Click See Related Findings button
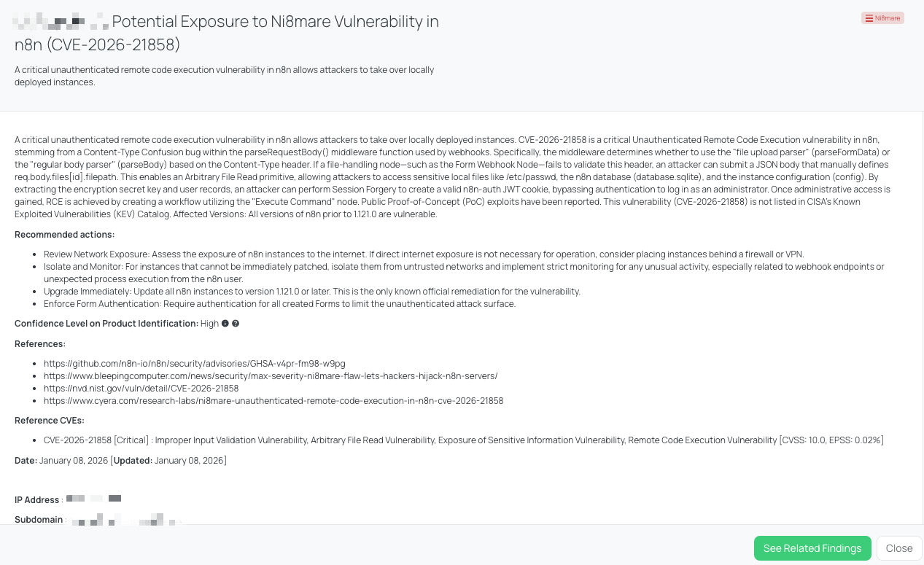Viewport: 924px width, 565px height. pos(812,548)
